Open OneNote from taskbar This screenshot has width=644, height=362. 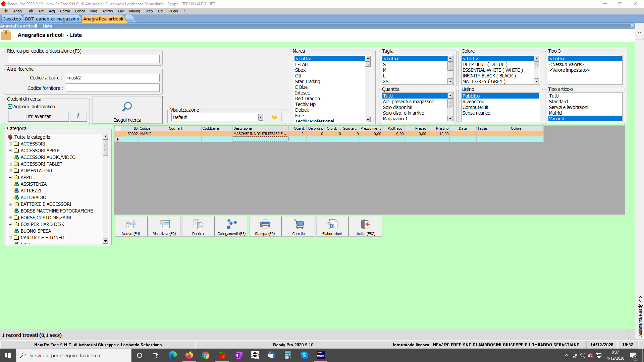tap(238, 355)
